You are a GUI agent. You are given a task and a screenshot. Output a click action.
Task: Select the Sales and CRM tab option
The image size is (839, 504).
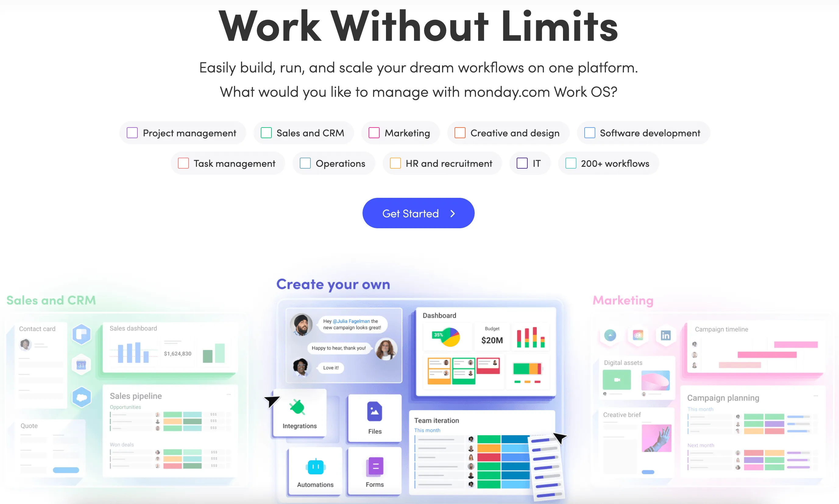point(306,132)
